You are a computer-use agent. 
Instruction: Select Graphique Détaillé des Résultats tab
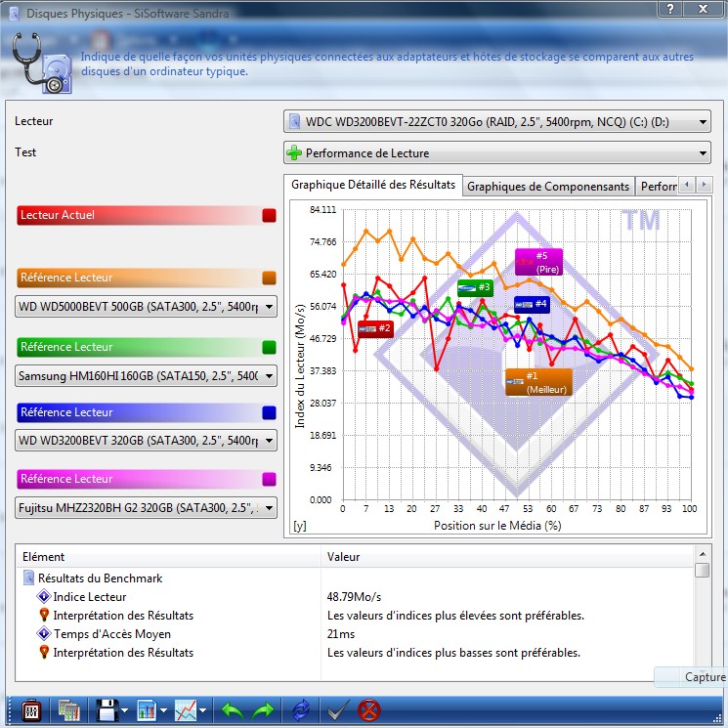[373, 185]
